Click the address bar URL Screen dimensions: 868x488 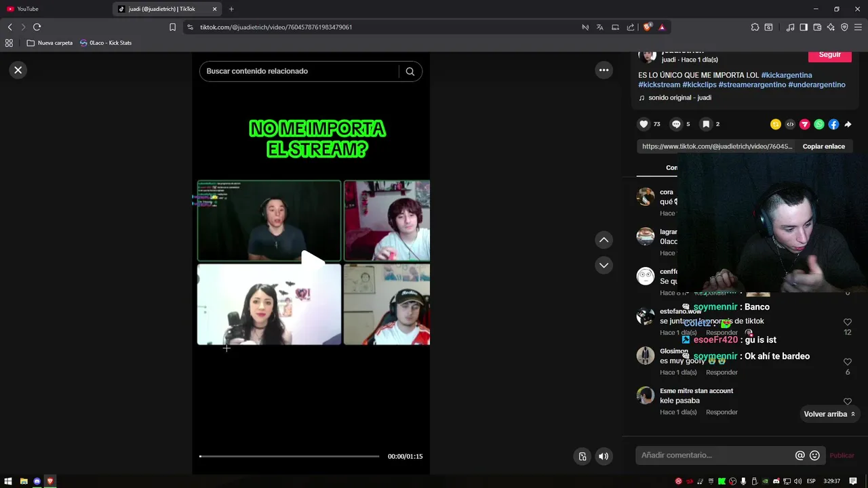coord(275,27)
